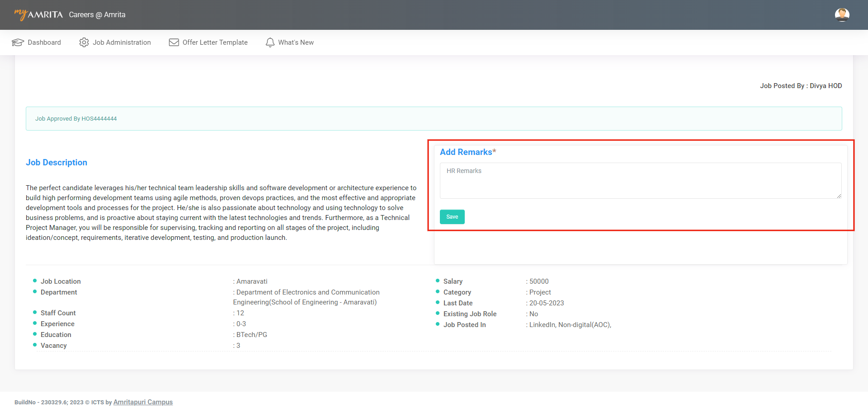Image resolution: width=868 pixels, height=412 pixels.
Task: Click the job description paragraph text
Action: [221, 213]
